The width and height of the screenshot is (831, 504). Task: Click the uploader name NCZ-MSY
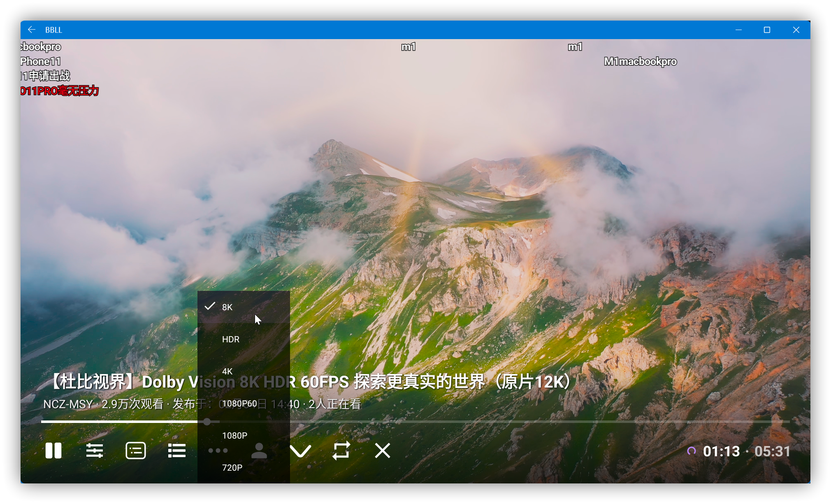click(68, 404)
